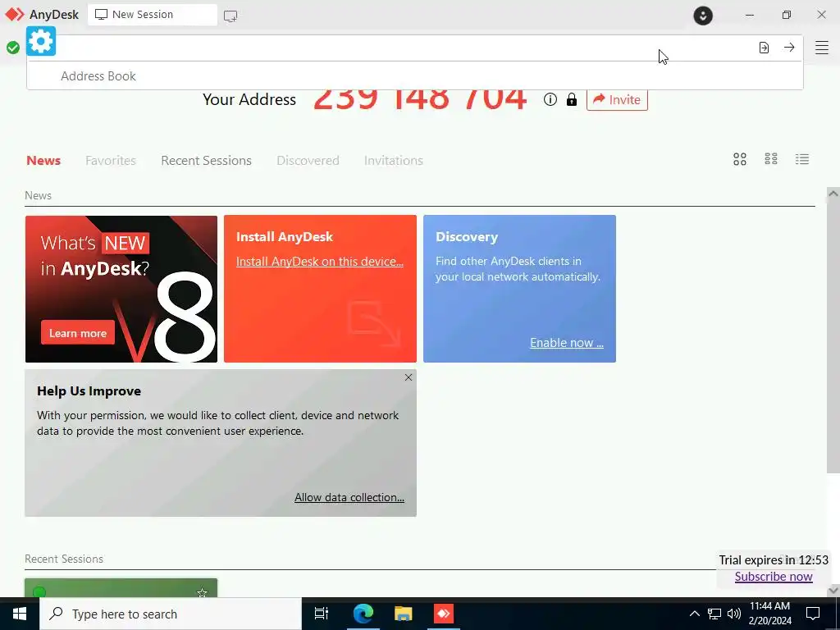Image resolution: width=840 pixels, height=630 pixels.
Task: Click the volume speaker tray icon
Action: (734, 614)
